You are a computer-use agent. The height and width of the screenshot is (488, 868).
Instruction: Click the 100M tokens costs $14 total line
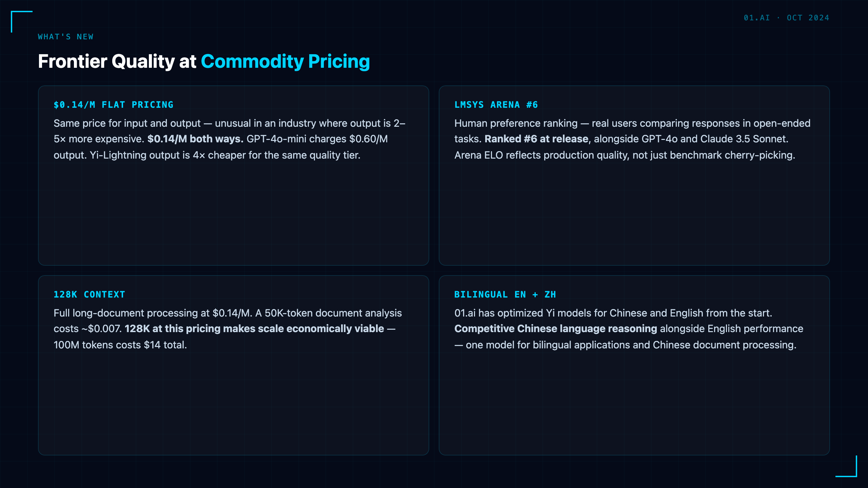click(120, 345)
